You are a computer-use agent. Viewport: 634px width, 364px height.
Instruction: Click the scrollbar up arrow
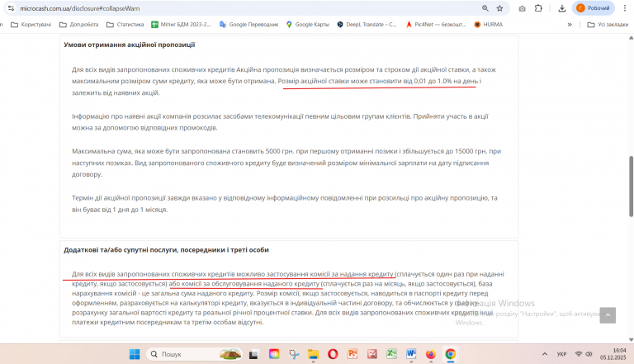[631, 38]
